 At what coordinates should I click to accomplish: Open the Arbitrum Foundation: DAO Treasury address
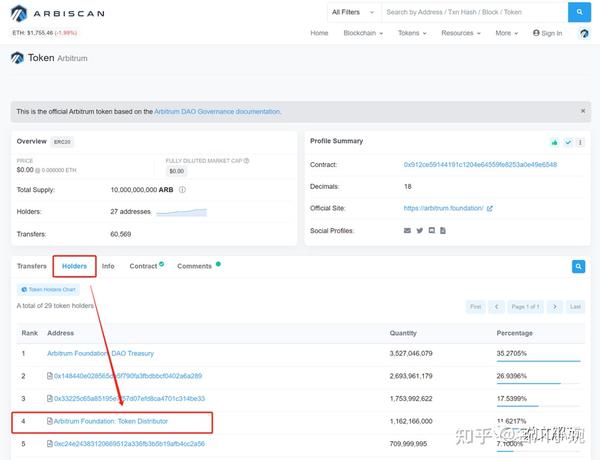tap(101, 353)
